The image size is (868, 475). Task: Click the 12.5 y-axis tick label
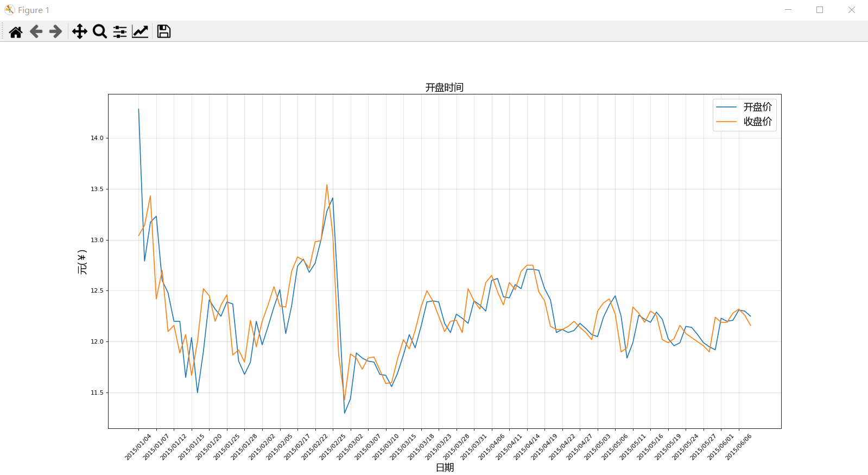(x=97, y=291)
